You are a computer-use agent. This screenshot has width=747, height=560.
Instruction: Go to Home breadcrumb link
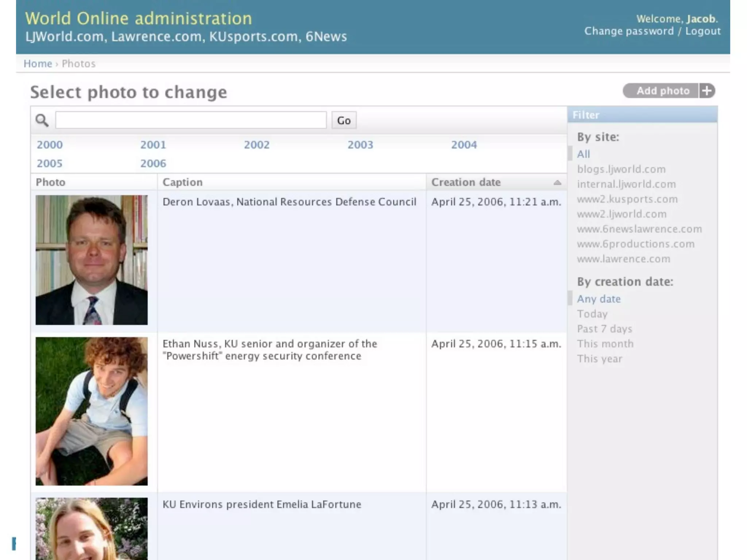pyautogui.click(x=38, y=63)
